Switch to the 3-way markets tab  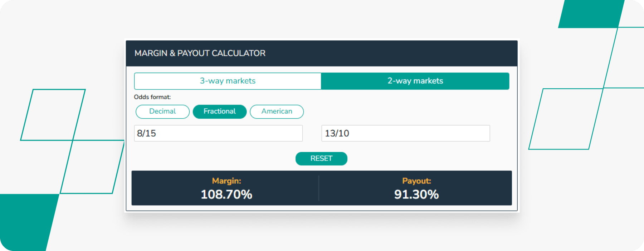point(228,81)
